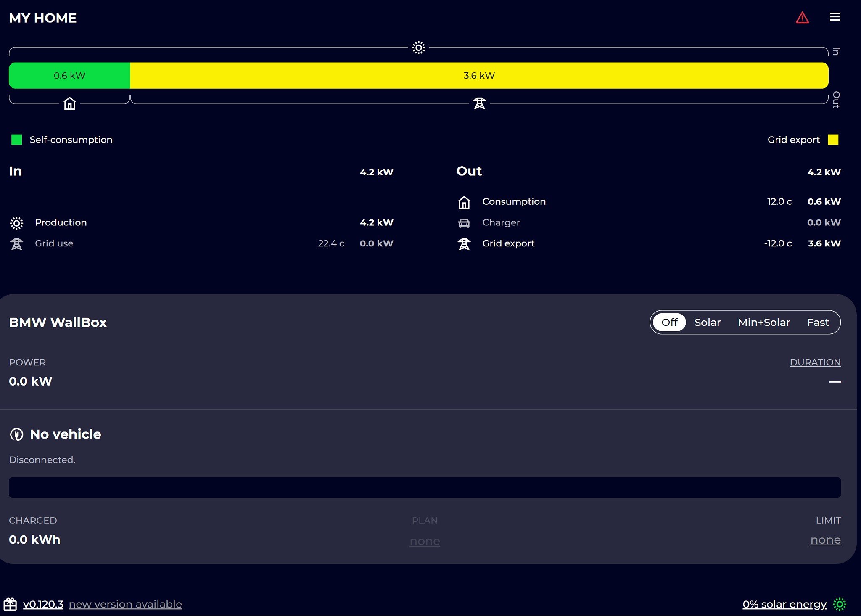Click the BMW WallBox title
The width and height of the screenshot is (861, 616).
tap(58, 323)
